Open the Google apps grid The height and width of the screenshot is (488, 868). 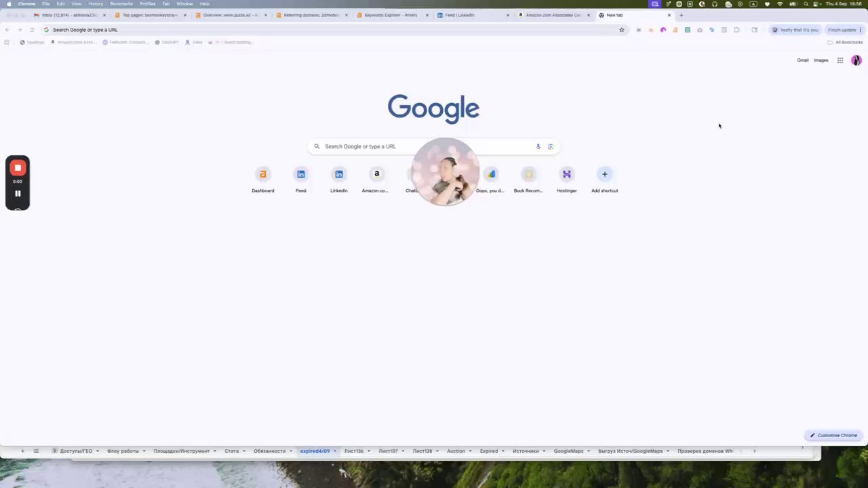(x=840, y=60)
